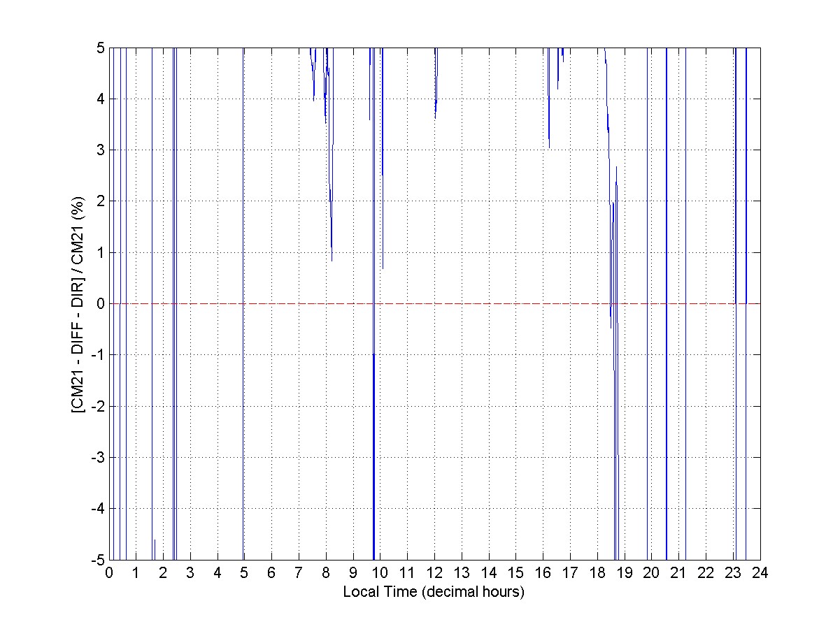Click x-axis tick label 9
The image size is (840, 629).
[x=353, y=573]
